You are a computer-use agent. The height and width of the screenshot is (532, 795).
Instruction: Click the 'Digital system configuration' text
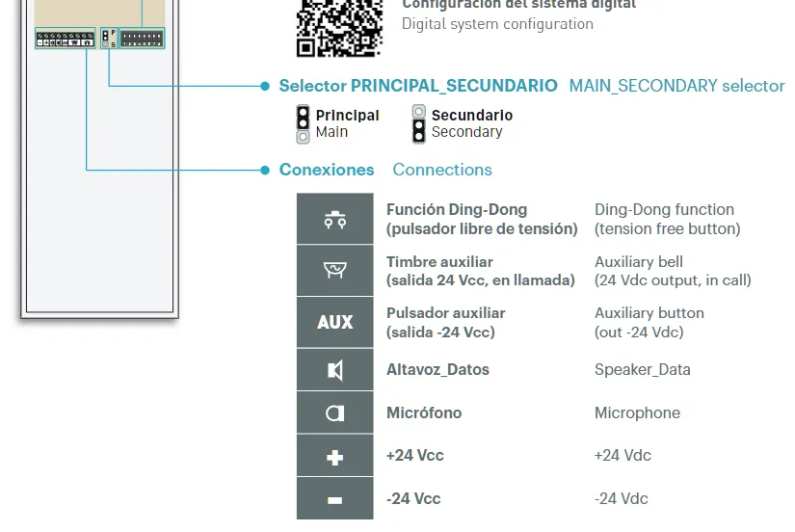497,24
